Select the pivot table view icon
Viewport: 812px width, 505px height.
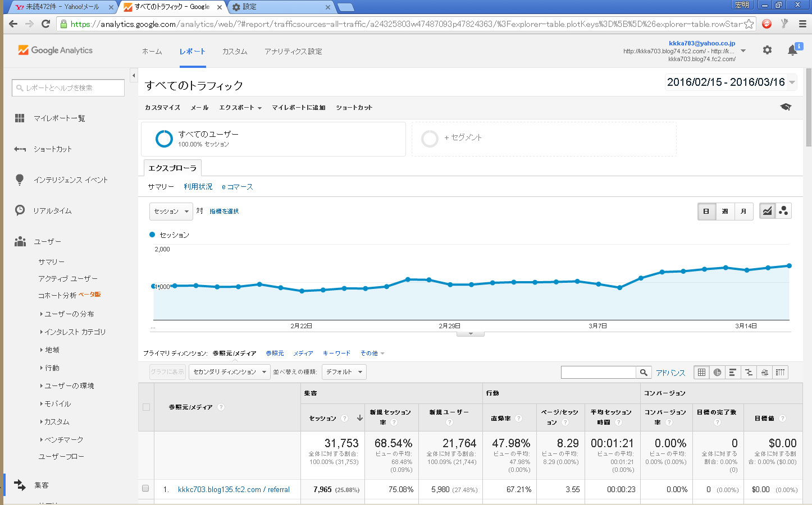779,372
